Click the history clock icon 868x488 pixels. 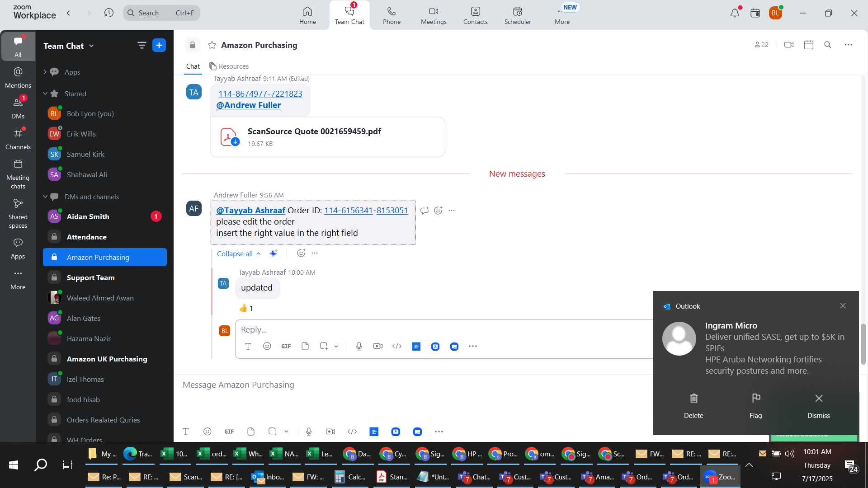(x=108, y=13)
